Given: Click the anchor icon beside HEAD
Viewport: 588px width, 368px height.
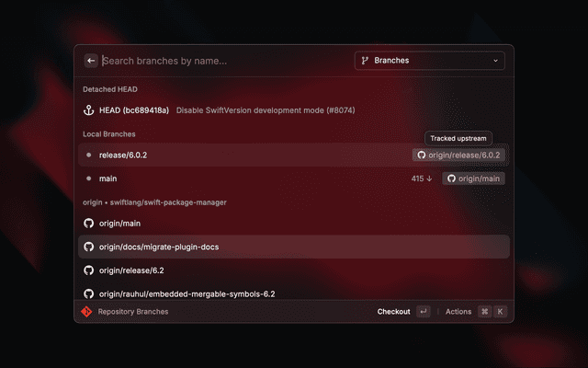Looking at the screenshot, I should (x=89, y=110).
